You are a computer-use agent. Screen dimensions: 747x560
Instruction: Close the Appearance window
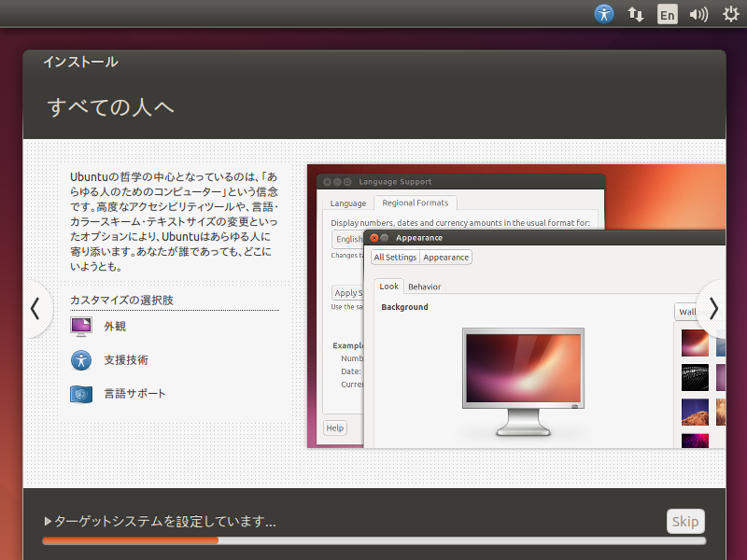[x=374, y=238]
